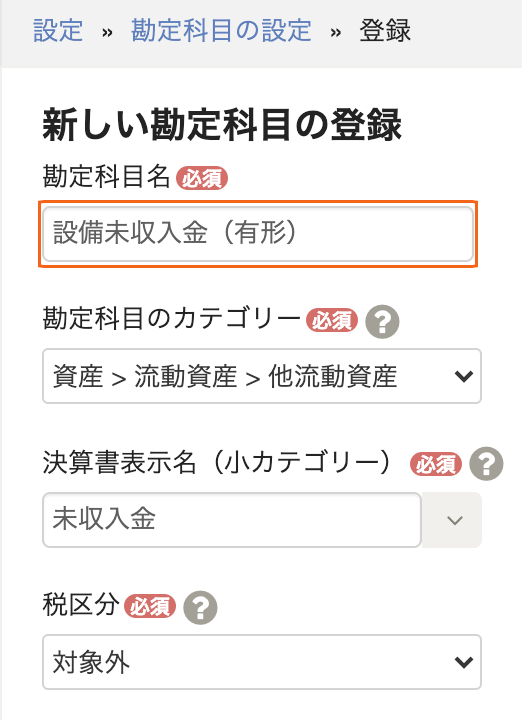Click 必須 badge next to 決算書表示名
Screen dimensions: 522x720
click(x=436, y=464)
